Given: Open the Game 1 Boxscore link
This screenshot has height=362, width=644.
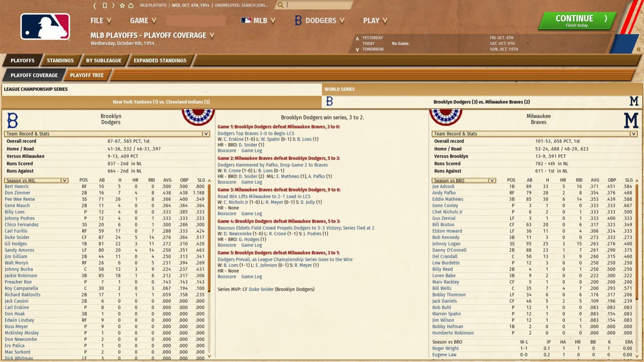Looking at the screenshot, I should (227, 151).
